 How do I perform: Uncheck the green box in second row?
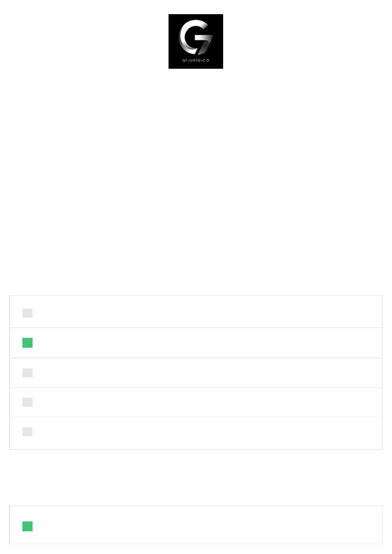[27, 343]
